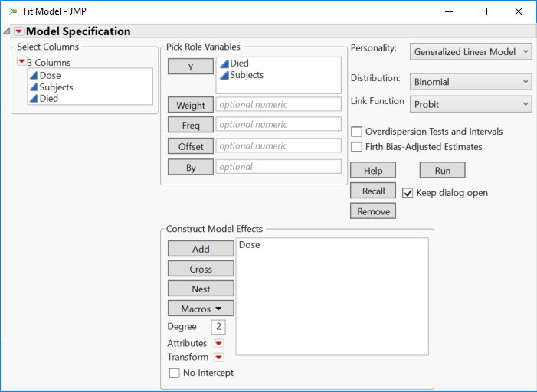Open the Link Function dropdown
This screenshot has width=537, height=392.
470,104
